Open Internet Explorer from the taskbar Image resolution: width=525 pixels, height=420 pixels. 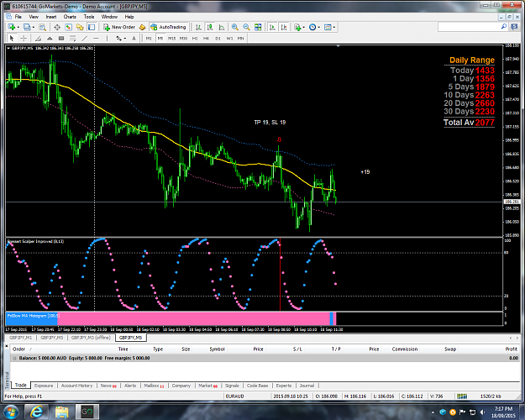[36, 412]
